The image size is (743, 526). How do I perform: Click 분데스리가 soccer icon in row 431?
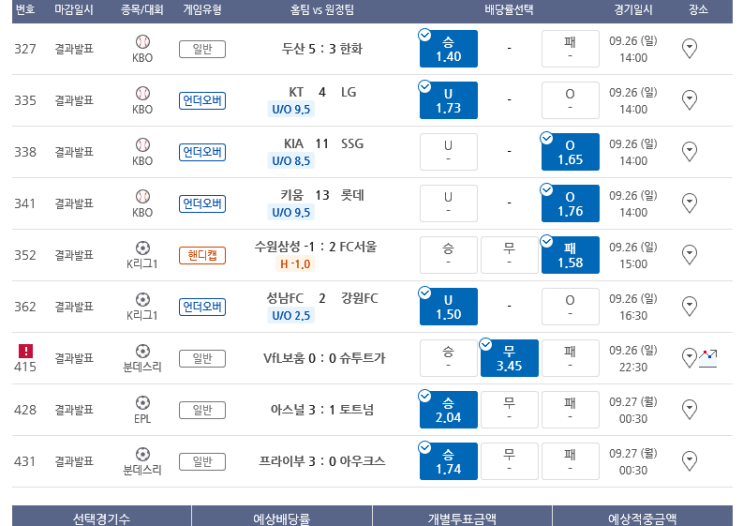(143, 454)
